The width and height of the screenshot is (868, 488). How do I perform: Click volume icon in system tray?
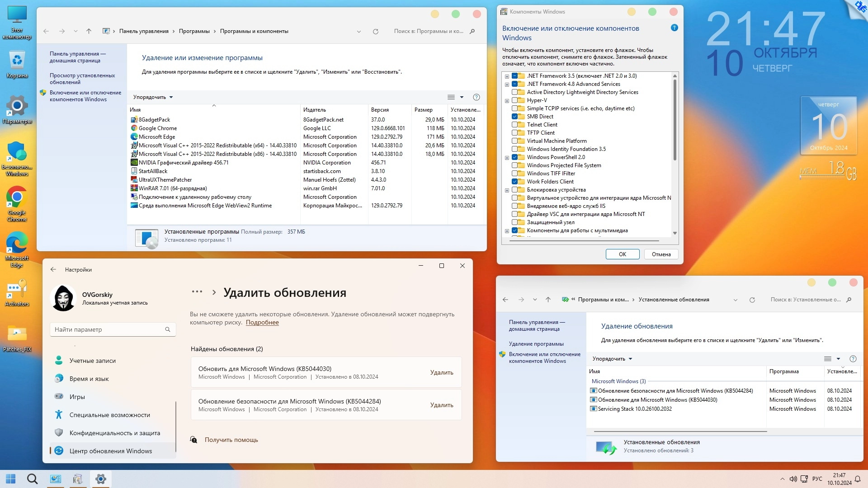[793, 479]
